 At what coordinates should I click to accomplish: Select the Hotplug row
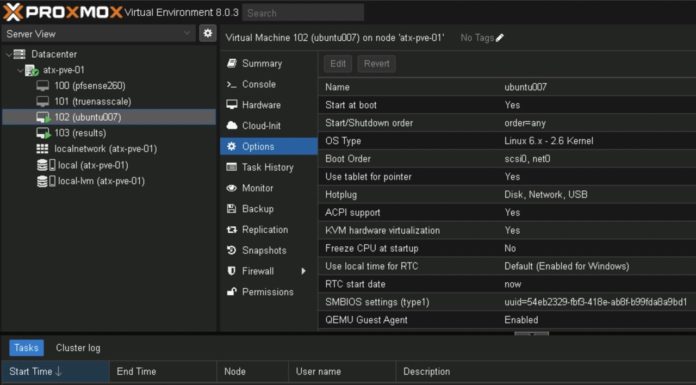pyautogui.click(x=507, y=194)
